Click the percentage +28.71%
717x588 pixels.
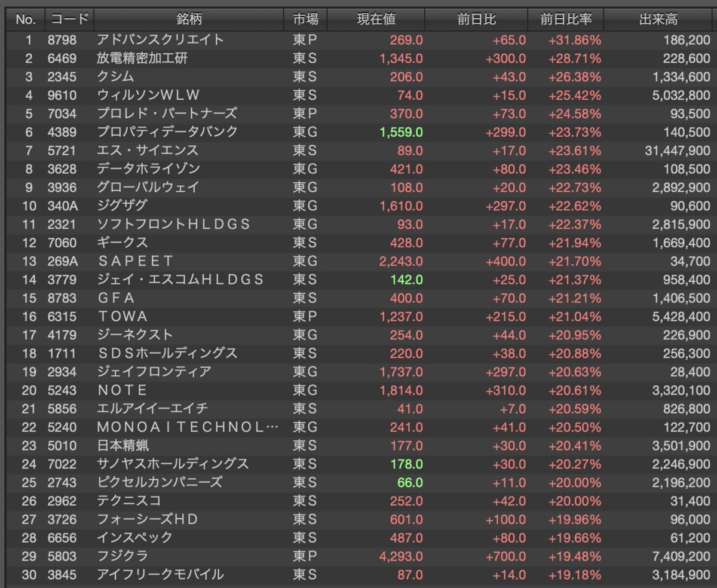tap(575, 59)
